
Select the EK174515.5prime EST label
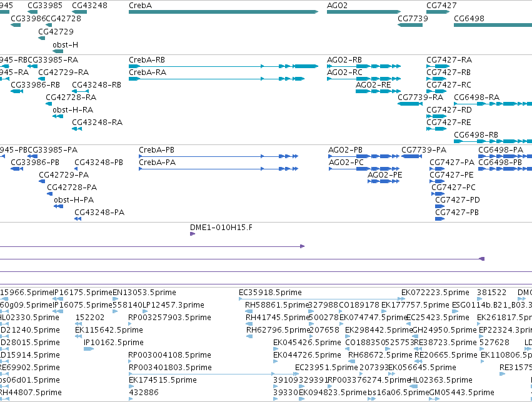coord(163,380)
